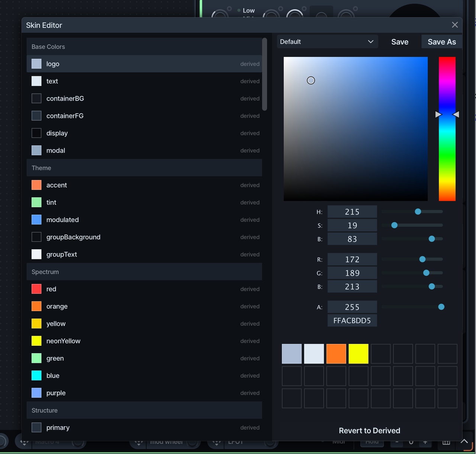Viewport: 476px width, 454px height.
Task: Click the H hue value field
Action: (x=352, y=212)
